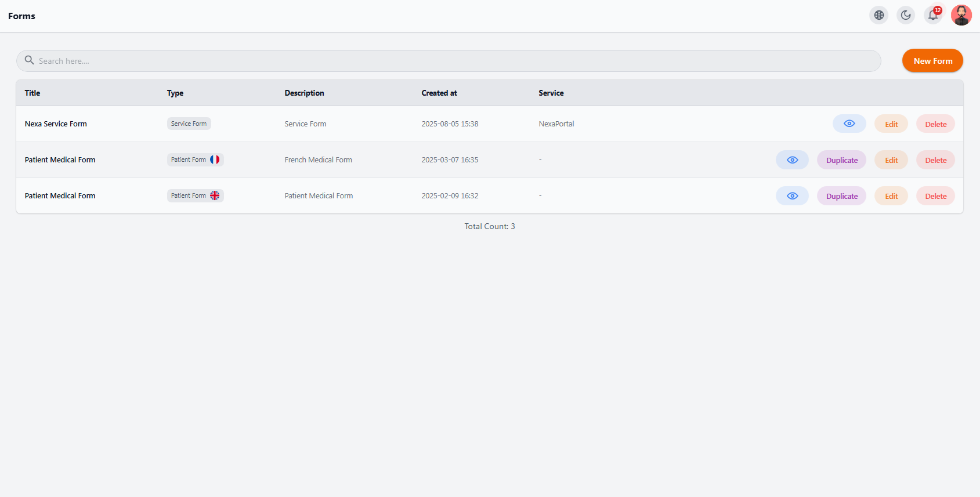Duplicate the French Medical Form
The width and height of the screenshot is (980, 497).
[842, 160]
